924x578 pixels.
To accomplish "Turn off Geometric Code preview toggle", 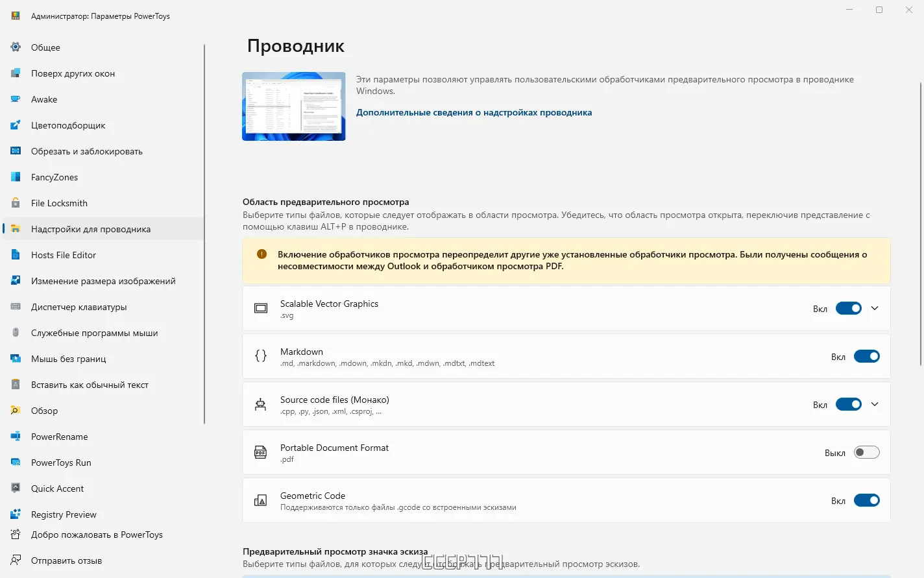I will click(x=866, y=500).
